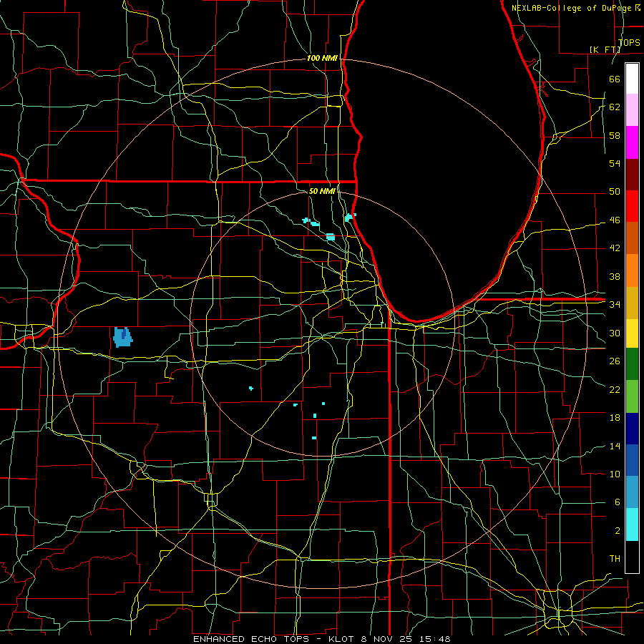Image resolution: width=644 pixels, height=644 pixels.
Task: Click the 46 legend value
Action: [x=615, y=220]
